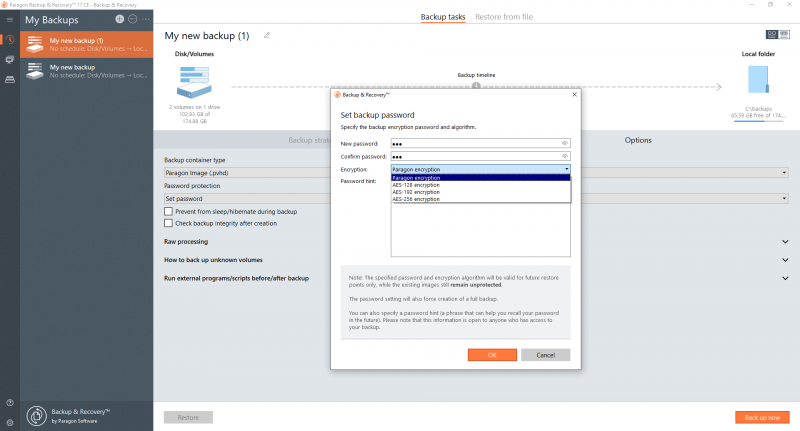800x431 pixels.
Task: Open the Backup strategy tab
Action: pyautogui.click(x=309, y=140)
